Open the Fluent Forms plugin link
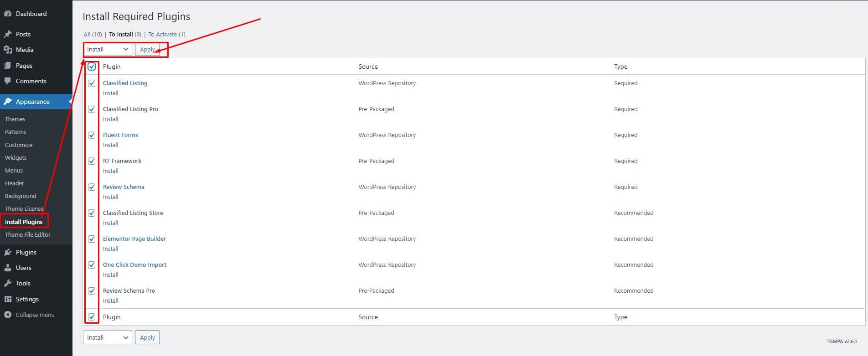Screen dimensions: 868x356 [x=120, y=135]
